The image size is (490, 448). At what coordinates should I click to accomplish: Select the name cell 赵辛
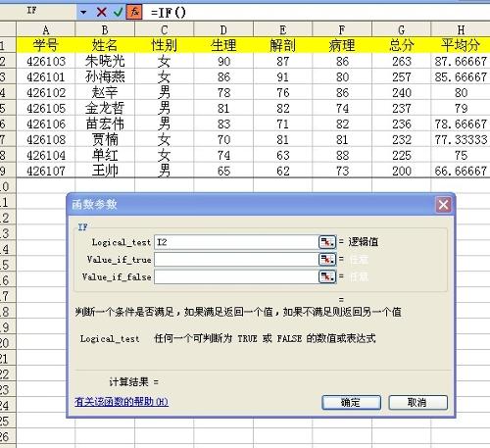tap(105, 92)
